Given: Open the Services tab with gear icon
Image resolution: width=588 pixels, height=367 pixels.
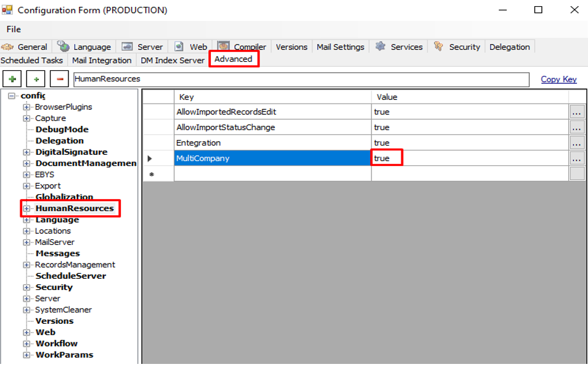Looking at the screenshot, I should pos(399,47).
